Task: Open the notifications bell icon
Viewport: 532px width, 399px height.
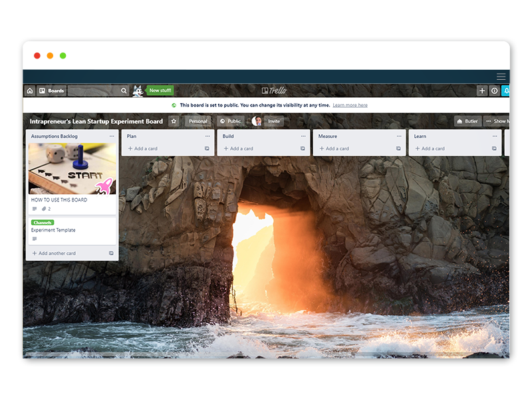Action: 505,90
